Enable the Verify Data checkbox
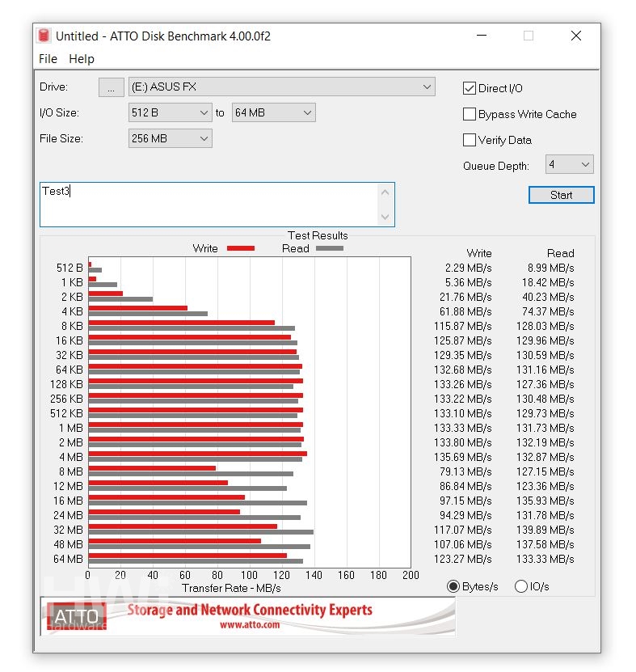 470,140
